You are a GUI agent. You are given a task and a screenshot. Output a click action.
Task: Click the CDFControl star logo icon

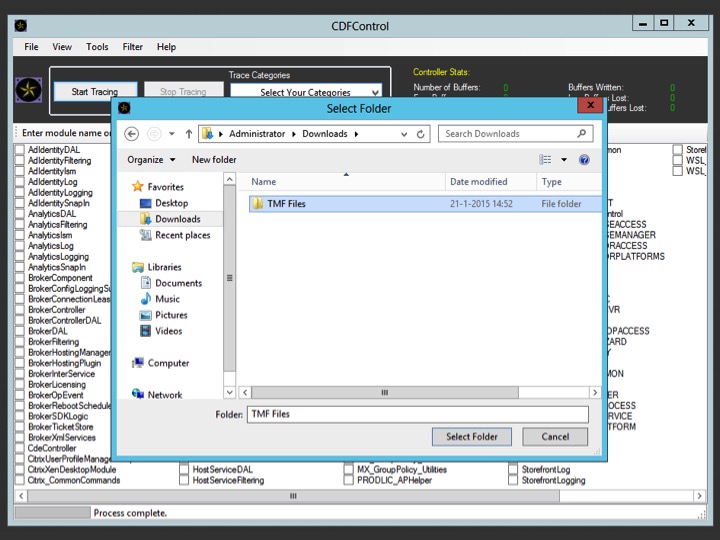coord(28,90)
